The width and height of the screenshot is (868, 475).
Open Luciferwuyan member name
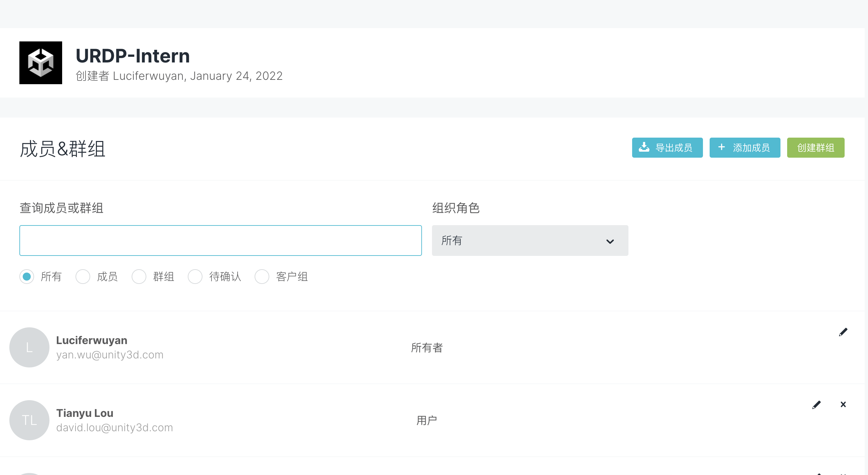[x=92, y=340]
